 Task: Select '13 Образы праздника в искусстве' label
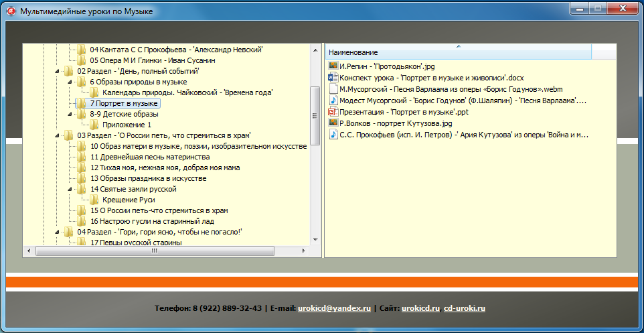[x=148, y=178]
